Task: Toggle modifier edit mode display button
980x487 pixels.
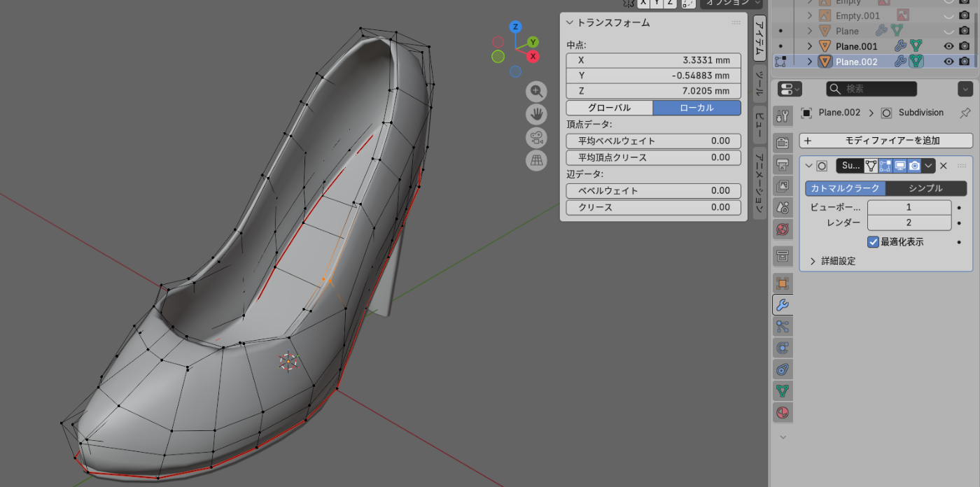Action: pos(885,166)
